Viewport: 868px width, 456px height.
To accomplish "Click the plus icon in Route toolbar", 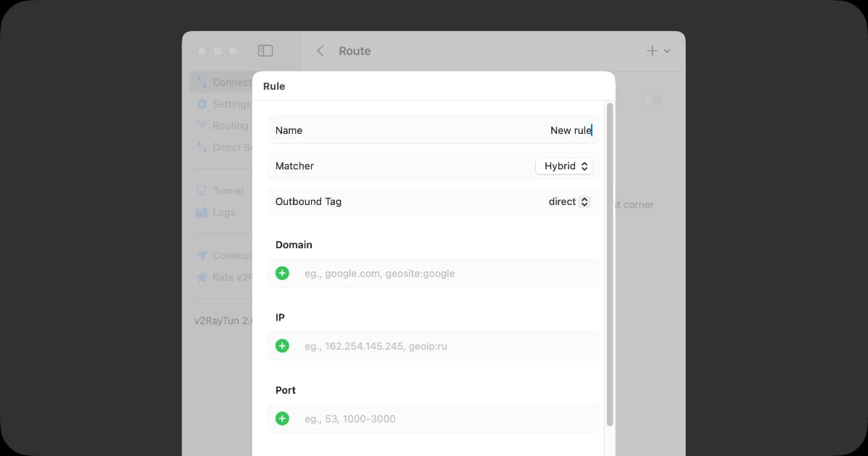I will click(x=652, y=51).
